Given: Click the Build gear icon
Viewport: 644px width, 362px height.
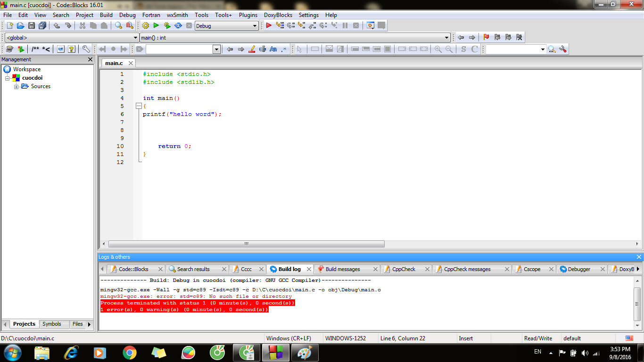Looking at the screenshot, I should point(145,26).
